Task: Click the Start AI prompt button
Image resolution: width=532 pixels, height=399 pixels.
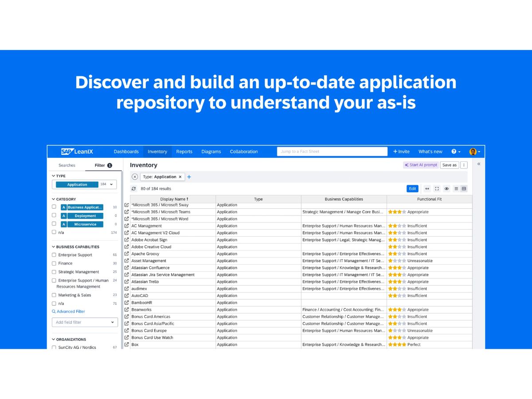Action: [x=421, y=165]
